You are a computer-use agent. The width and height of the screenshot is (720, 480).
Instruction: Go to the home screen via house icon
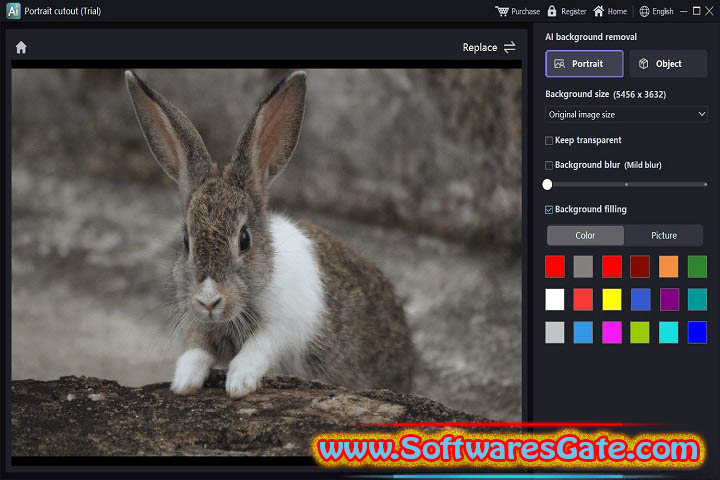tap(21, 47)
